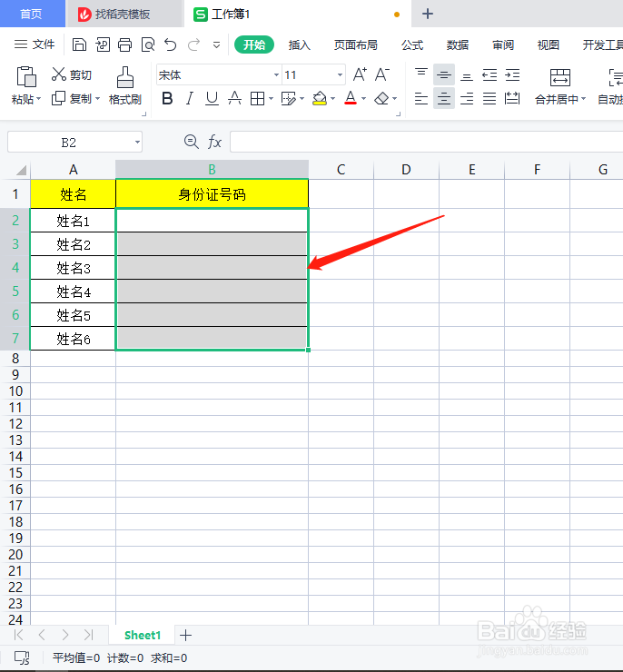Viewport: 623px width, 672px height.
Task: Cut selection with 剪切
Action: pos(72,74)
